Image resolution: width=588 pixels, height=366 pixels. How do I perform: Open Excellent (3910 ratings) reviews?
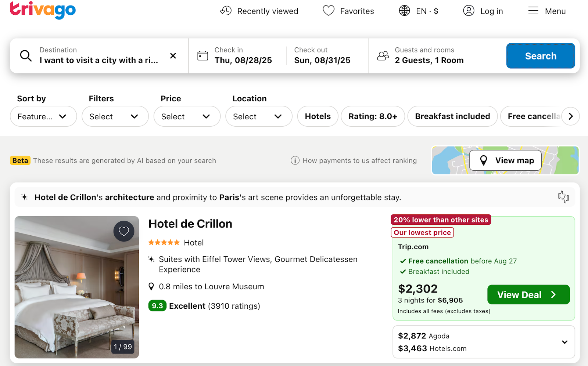coord(215,306)
